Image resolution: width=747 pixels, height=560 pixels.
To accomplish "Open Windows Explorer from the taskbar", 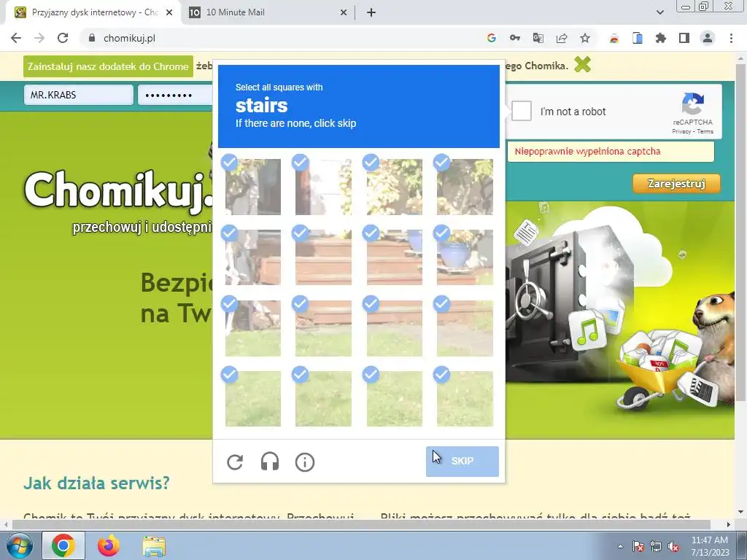I will pyautogui.click(x=154, y=545).
